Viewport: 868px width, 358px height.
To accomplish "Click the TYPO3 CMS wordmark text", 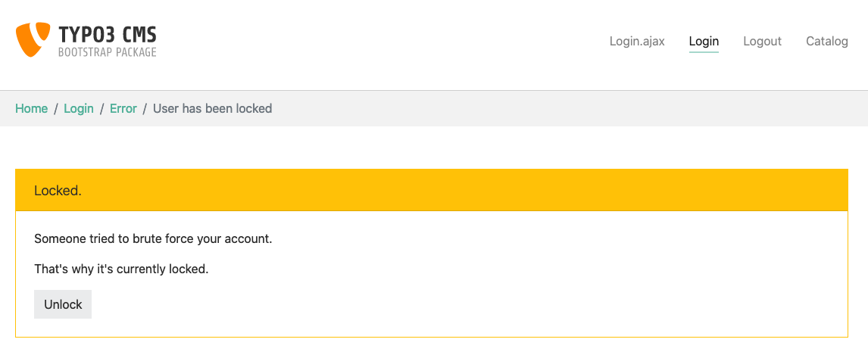I will [x=108, y=34].
